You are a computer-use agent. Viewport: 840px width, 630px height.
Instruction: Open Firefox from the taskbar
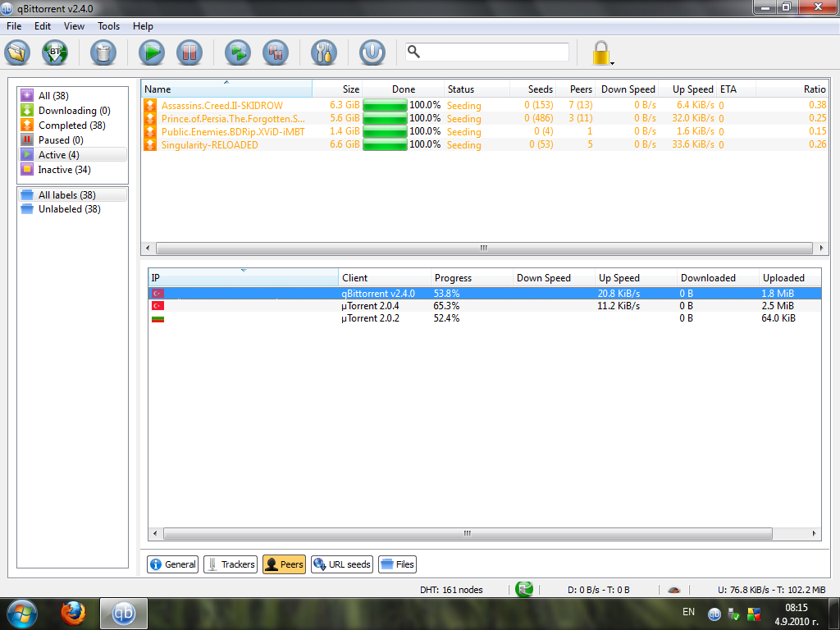click(73, 614)
